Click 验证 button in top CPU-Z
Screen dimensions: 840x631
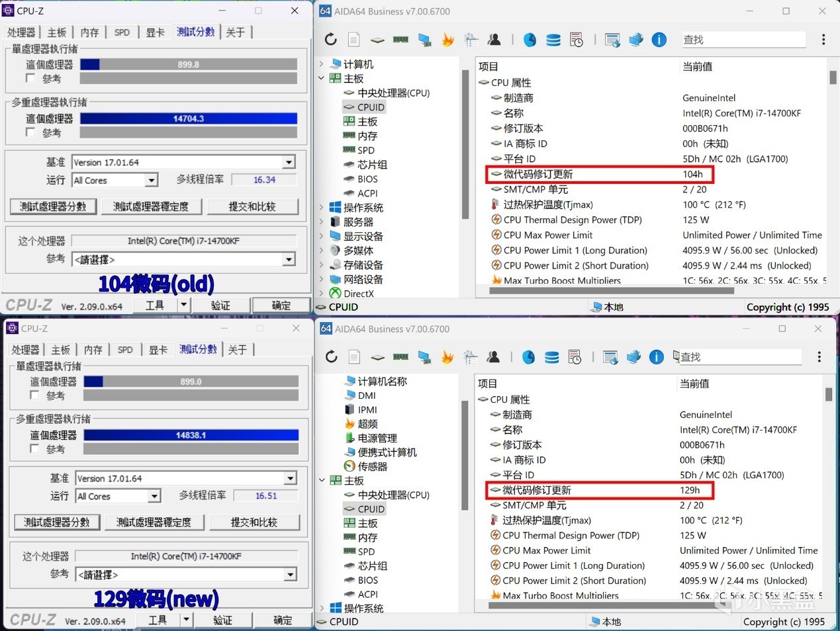click(221, 305)
